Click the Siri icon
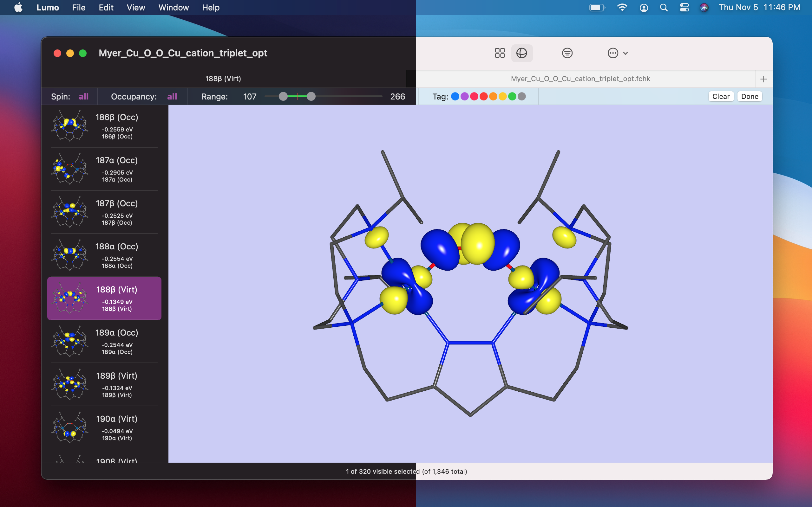 (704, 7)
